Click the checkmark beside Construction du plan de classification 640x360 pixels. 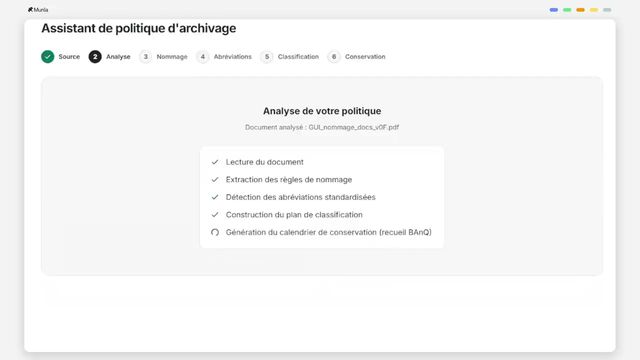(x=215, y=215)
